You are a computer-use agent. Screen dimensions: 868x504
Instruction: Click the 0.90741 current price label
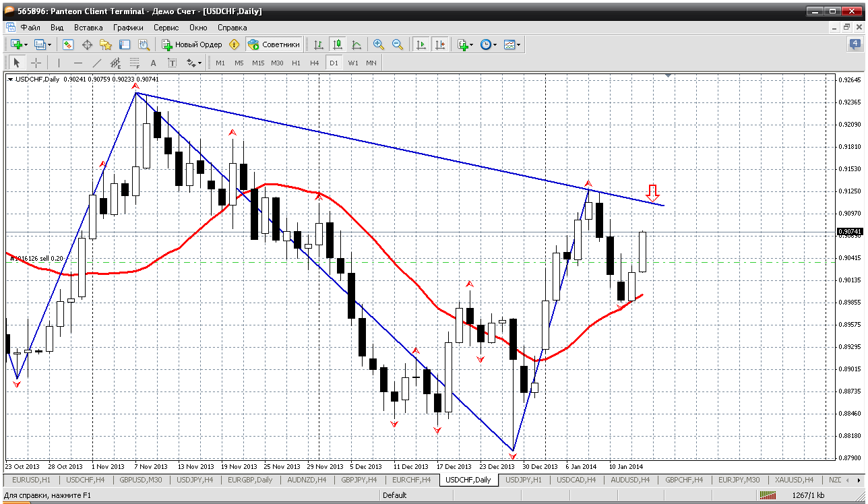pos(848,231)
